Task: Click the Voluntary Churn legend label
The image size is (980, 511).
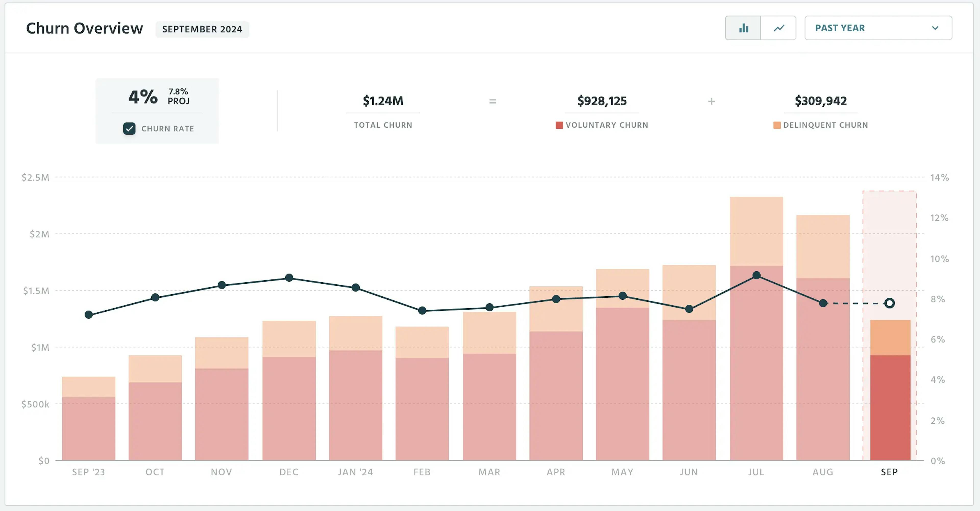Action: (607, 125)
